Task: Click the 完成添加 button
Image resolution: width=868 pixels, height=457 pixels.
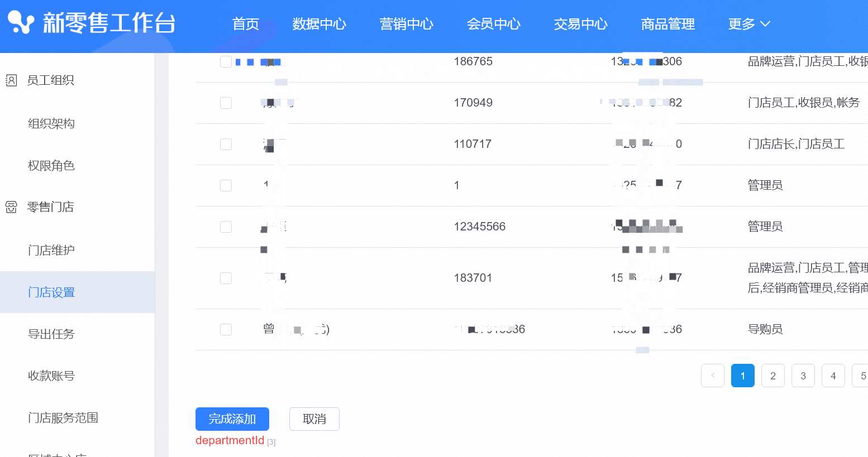Action: [232, 419]
